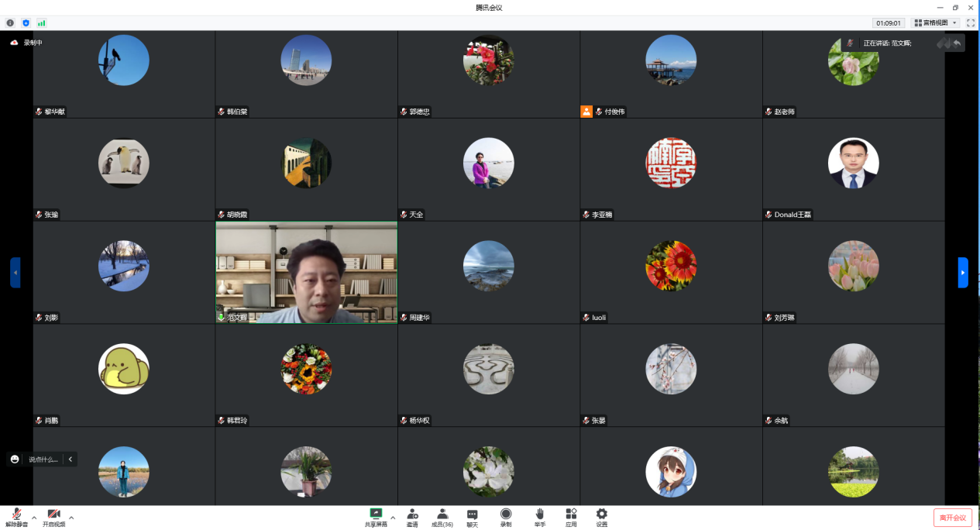The width and height of the screenshot is (980, 530).
Task: Go to next page of participants
Action: [963, 273]
